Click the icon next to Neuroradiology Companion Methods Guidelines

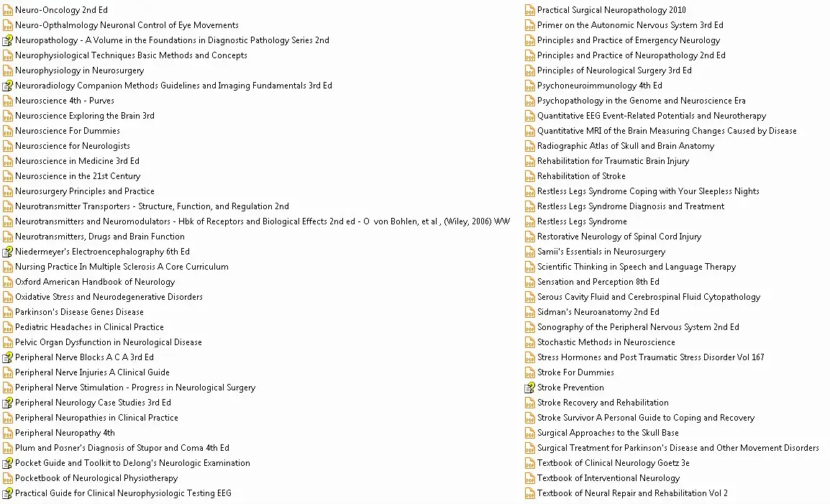pyautogui.click(x=7, y=86)
